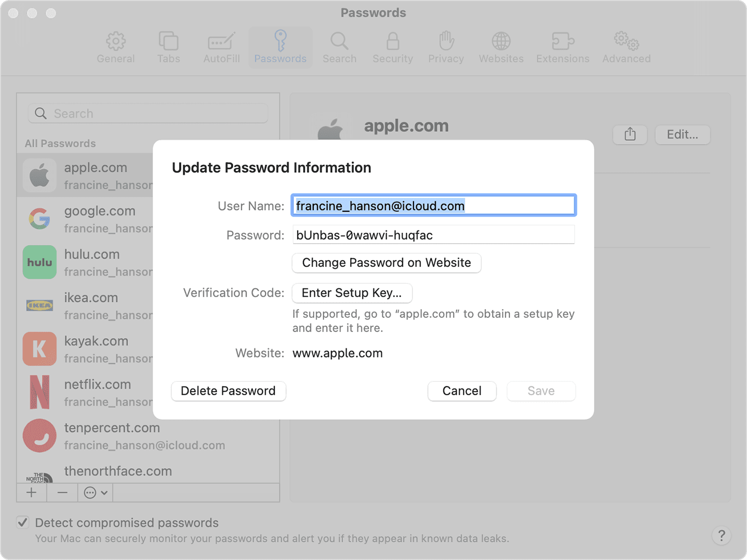Click the Delete Password button
This screenshot has width=747, height=560.
pyautogui.click(x=228, y=391)
